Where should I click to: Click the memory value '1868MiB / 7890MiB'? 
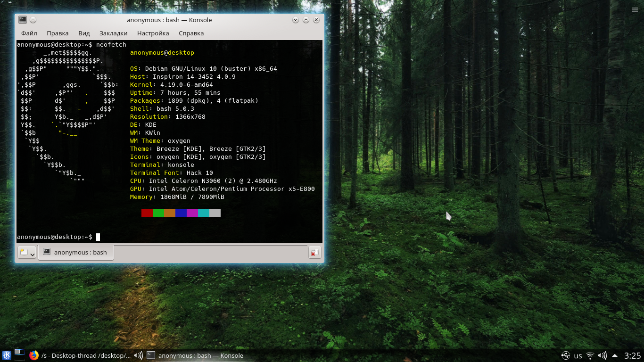pyautogui.click(x=192, y=197)
